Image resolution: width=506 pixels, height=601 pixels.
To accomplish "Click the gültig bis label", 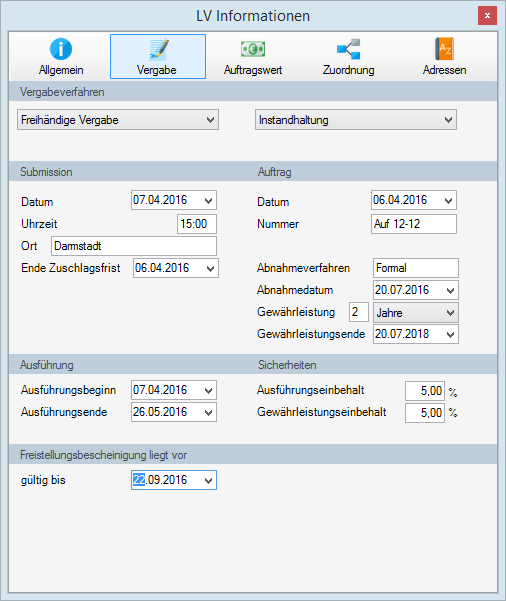I will (43, 480).
